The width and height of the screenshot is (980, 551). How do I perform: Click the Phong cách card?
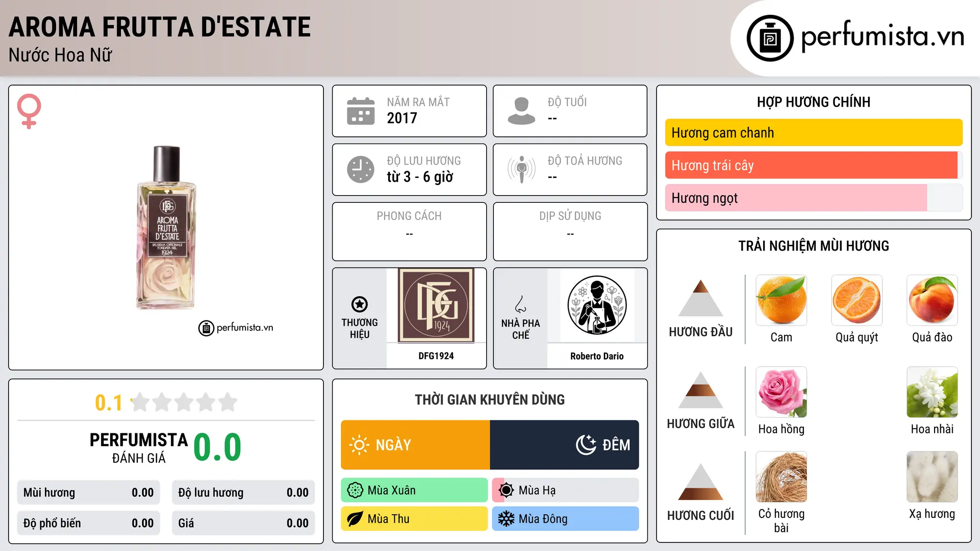point(410,231)
